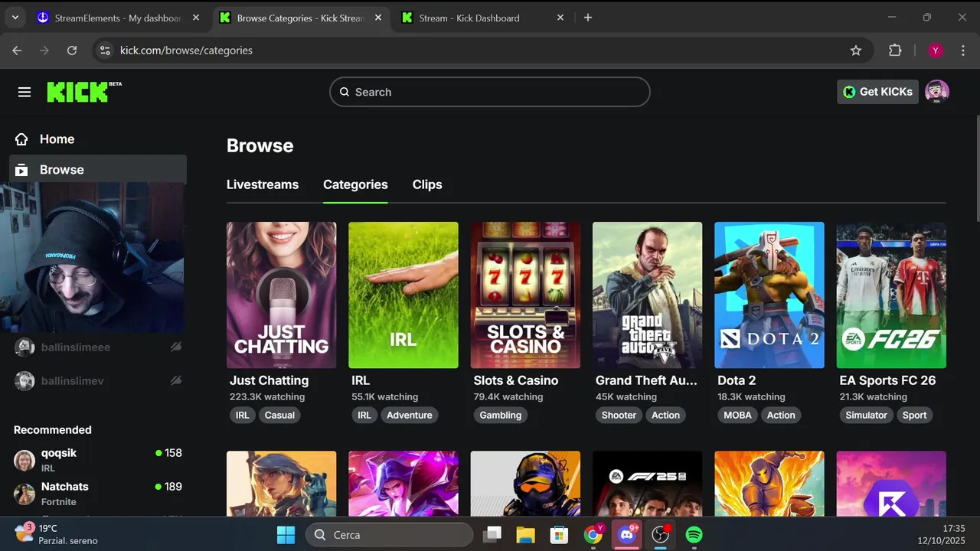Screen dimensions: 980x551
Task: Select the Clips tab
Action: click(x=427, y=184)
